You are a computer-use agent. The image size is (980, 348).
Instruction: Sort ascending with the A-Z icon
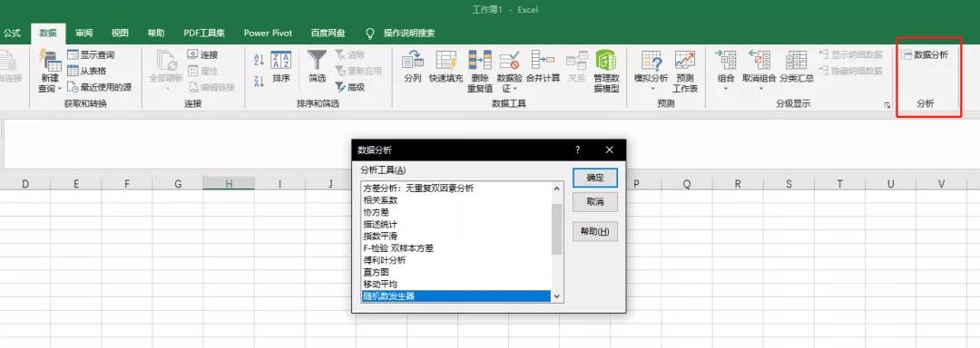coord(260,61)
